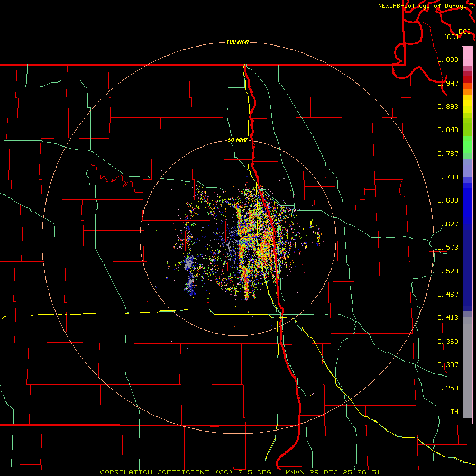
Task: Pick the dark navy segment of color bar
Action: click(x=467, y=270)
